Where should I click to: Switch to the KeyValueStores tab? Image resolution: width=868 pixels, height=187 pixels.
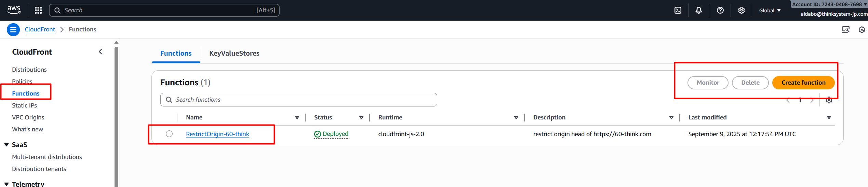[x=234, y=53]
